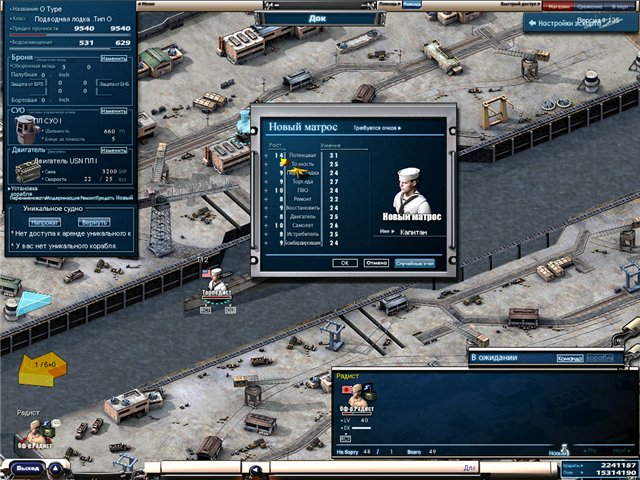Click the Выход exit button
The height and width of the screenshot is (480, 640).
pyautogui.click(x=27, y=467)
